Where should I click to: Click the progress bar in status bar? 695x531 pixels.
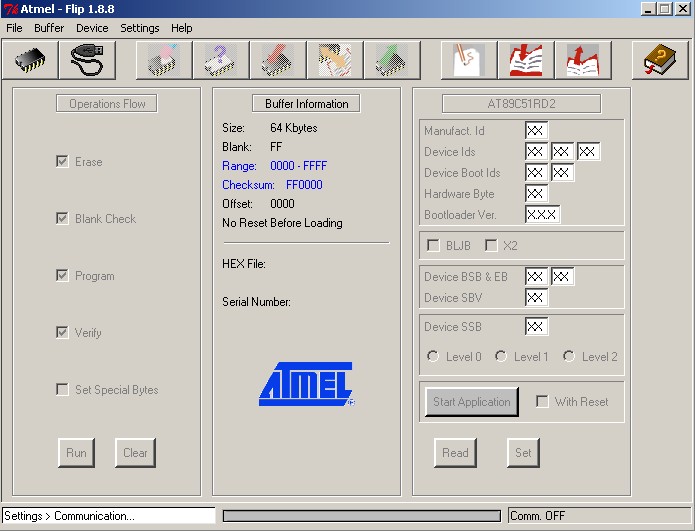coord(361,516)
